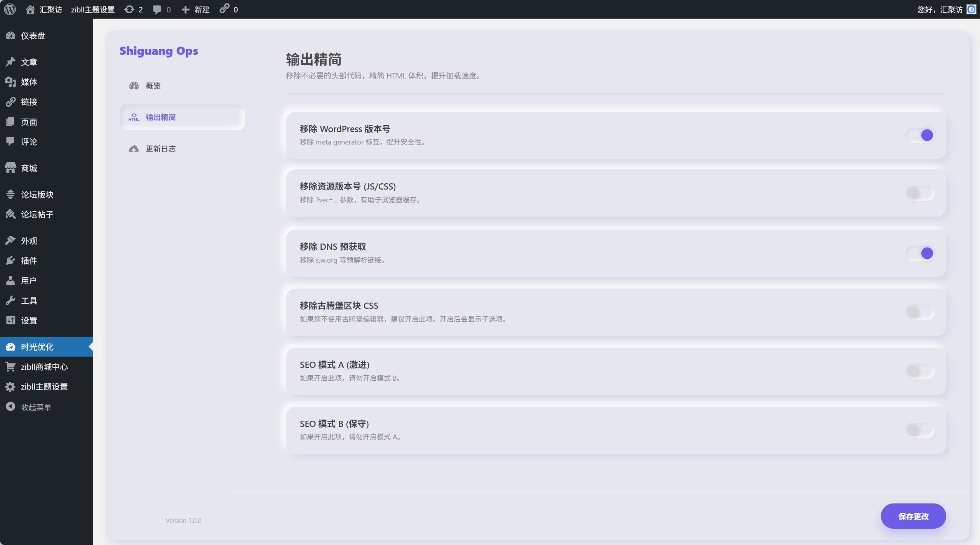
Task: Click the WordPress logo in the admin bar
Action: 9,9
